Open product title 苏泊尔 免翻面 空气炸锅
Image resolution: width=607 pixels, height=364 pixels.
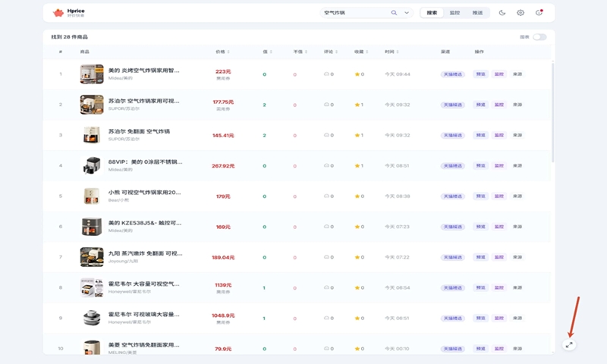point(139,131)
